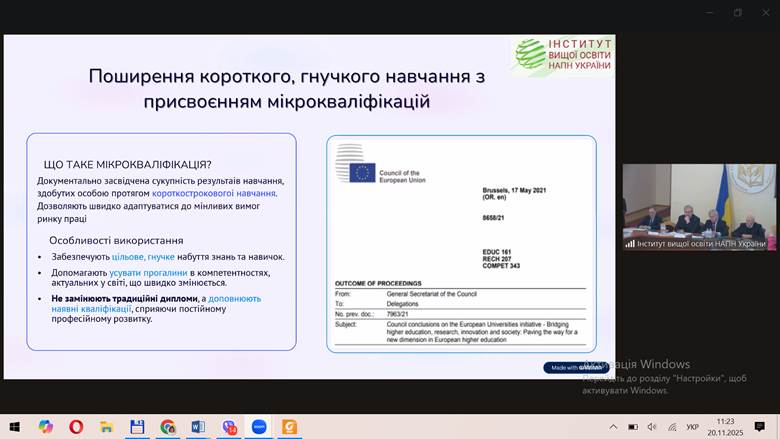Open the clock and calendar flyout

click(x=726, y=427)
